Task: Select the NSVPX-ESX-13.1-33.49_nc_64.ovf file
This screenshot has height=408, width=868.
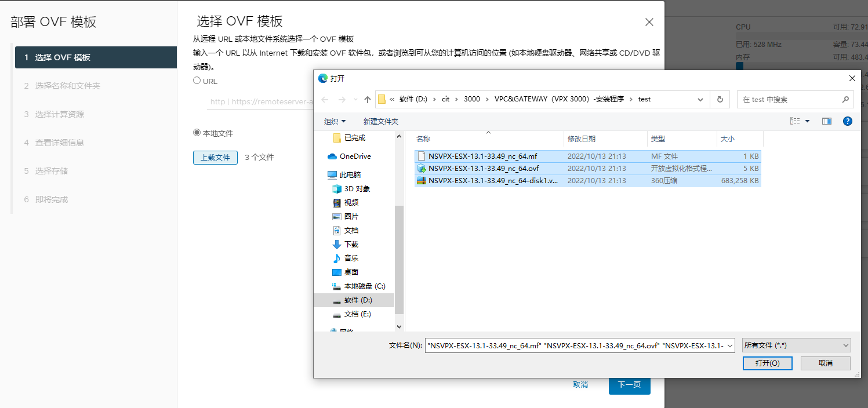Action: (484, 169)
